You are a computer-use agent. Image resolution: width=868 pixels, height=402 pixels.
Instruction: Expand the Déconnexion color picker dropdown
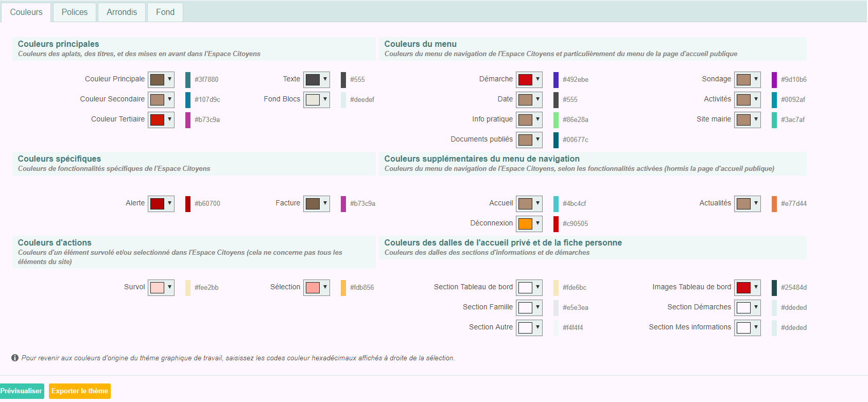(x=537, y=223)
